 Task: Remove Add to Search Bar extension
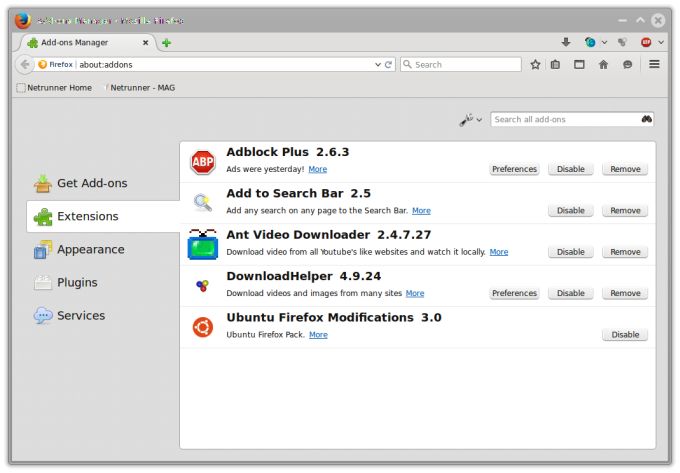click(625, 210)
